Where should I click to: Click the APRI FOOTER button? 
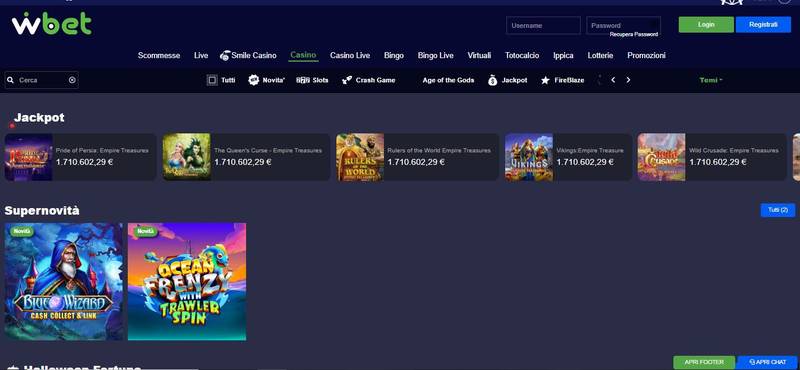(x=704, y=362)
